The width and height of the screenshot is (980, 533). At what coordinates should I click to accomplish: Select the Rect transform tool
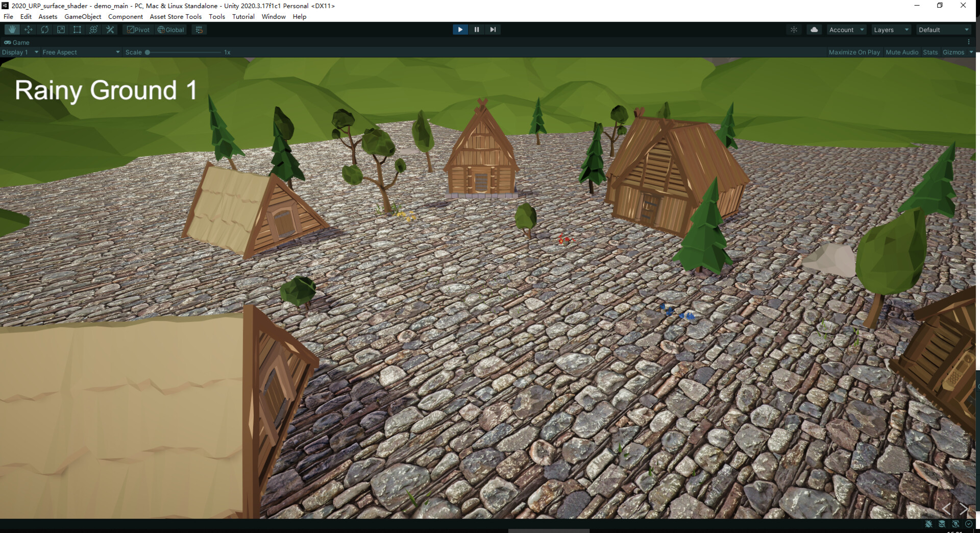tap(77, 29)
